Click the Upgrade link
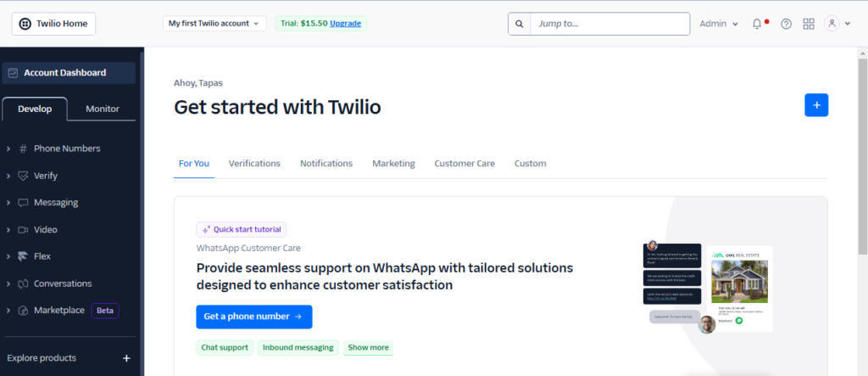Screen dimensions: 868x376 point(346,23)
